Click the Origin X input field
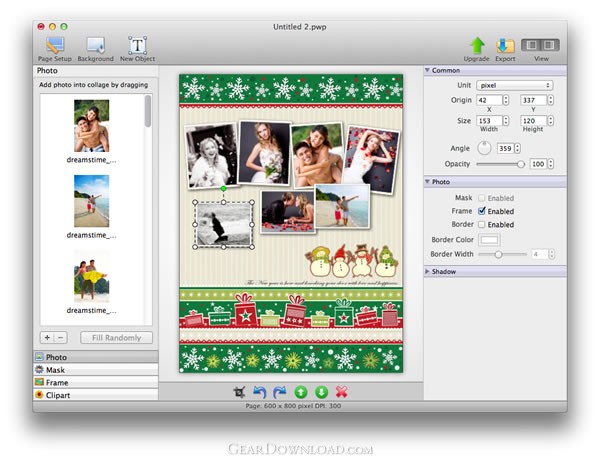 (489, 100)
